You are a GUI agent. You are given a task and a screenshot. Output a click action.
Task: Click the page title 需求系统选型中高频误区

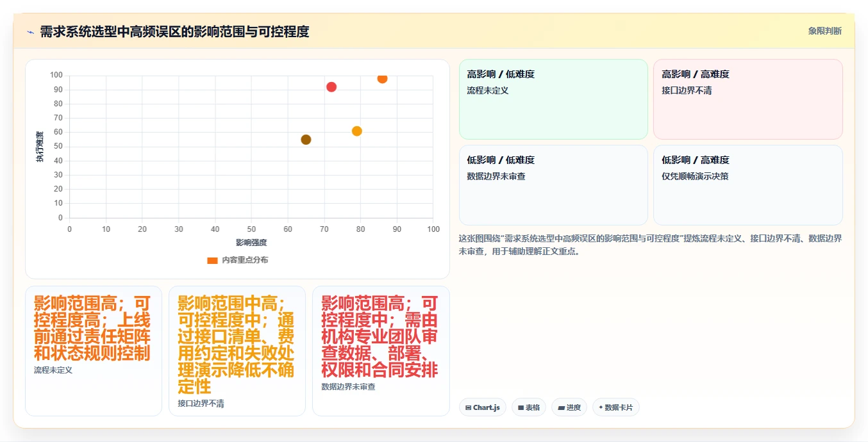click(x=174, y=32)
